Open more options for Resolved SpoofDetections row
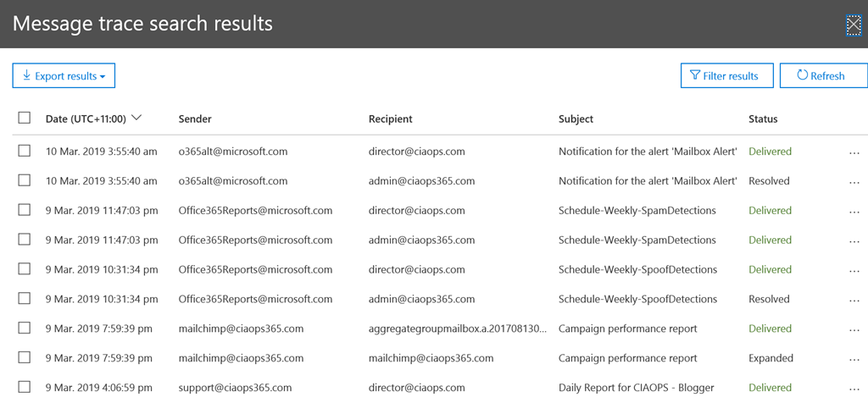 (x=854, y=301)
